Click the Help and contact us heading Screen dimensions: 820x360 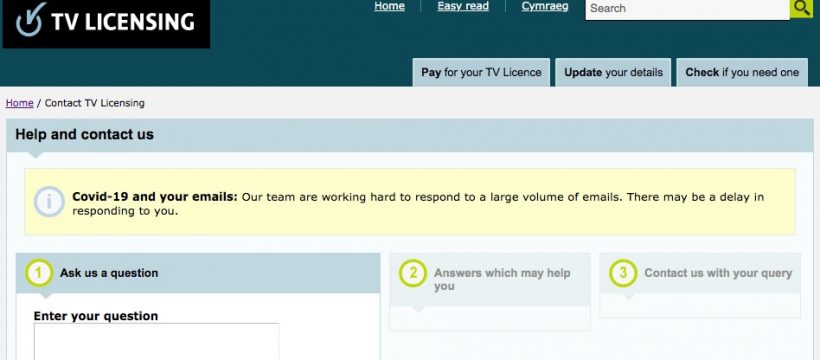pos(84,134)
